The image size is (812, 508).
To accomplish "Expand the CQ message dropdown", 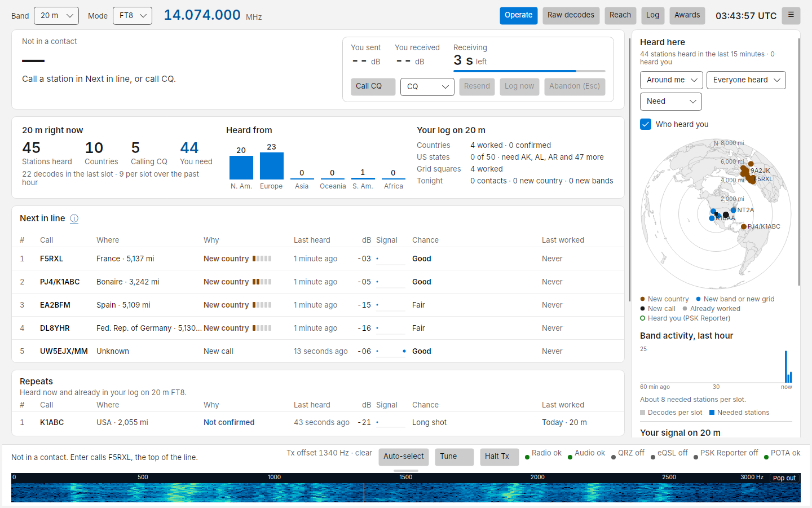I will (427, 86).
